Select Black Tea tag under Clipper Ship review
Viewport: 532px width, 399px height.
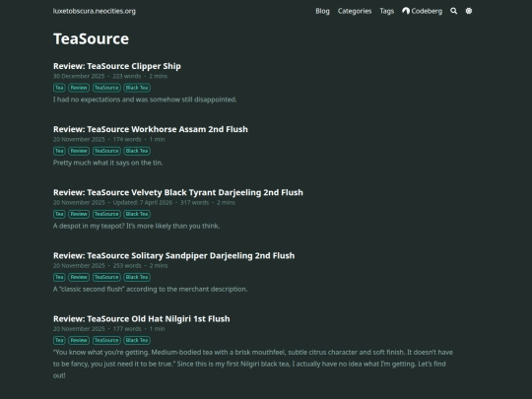tap(137, 88)
